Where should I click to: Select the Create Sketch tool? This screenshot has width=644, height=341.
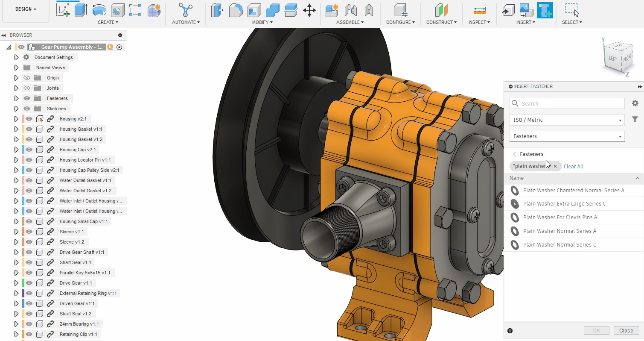63,10
